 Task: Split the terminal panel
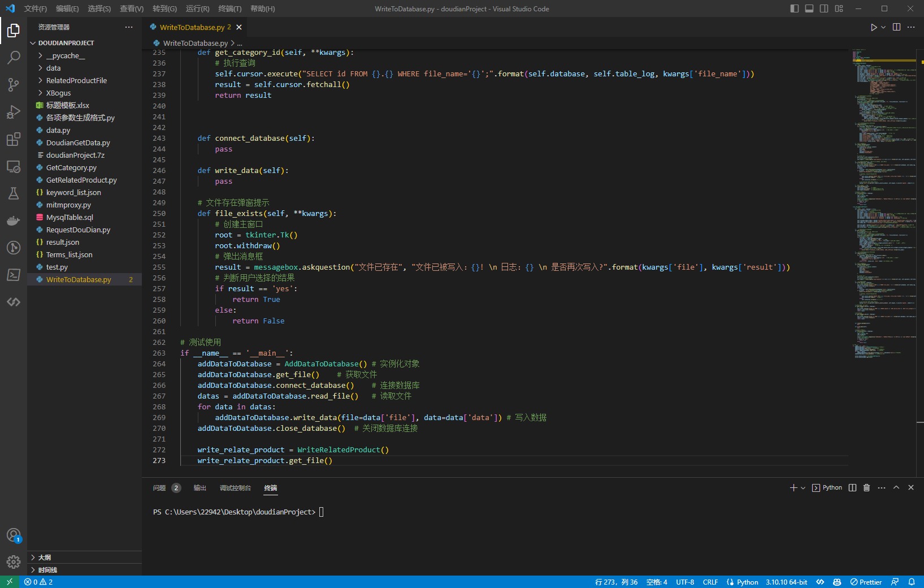[x=852, y=487]
